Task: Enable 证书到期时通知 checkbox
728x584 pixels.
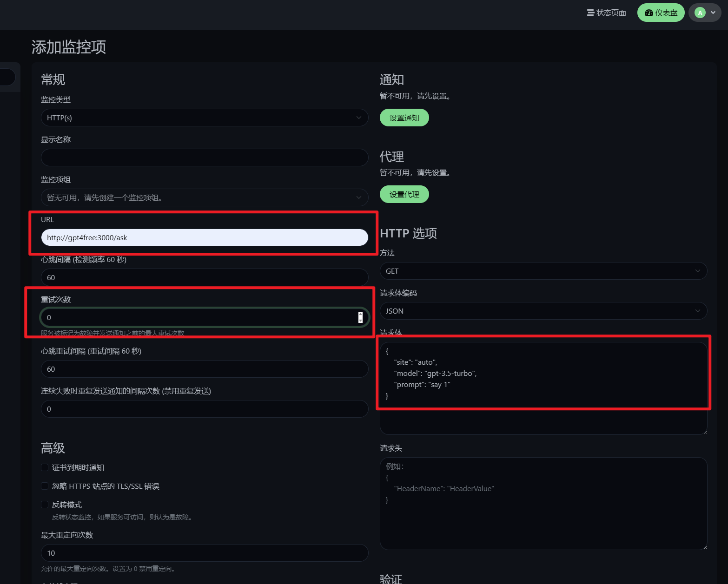Action: (x=44, y=467)
